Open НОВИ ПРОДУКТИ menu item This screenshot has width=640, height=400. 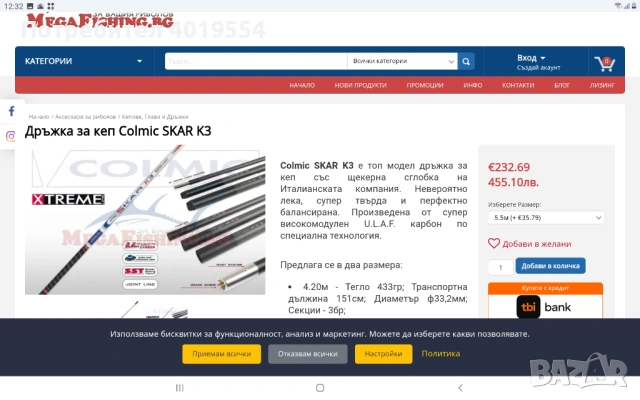tap(360, 85)
